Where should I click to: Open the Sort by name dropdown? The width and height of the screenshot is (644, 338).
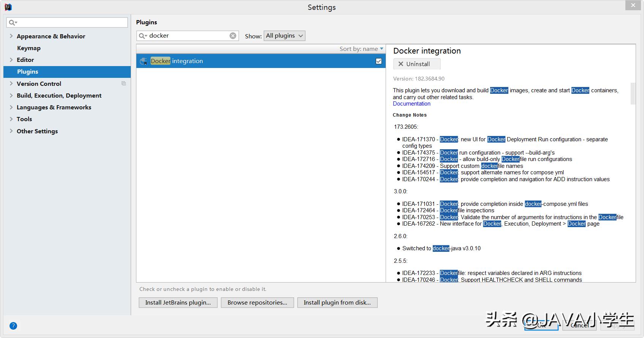coord(361,49)
